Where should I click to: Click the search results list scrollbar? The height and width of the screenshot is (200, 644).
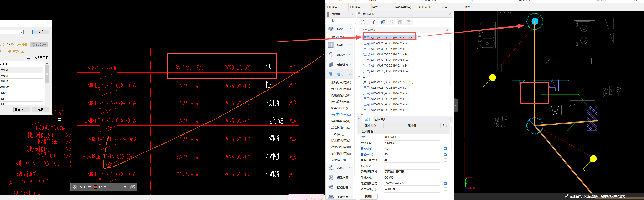click(x=47, y=83)
